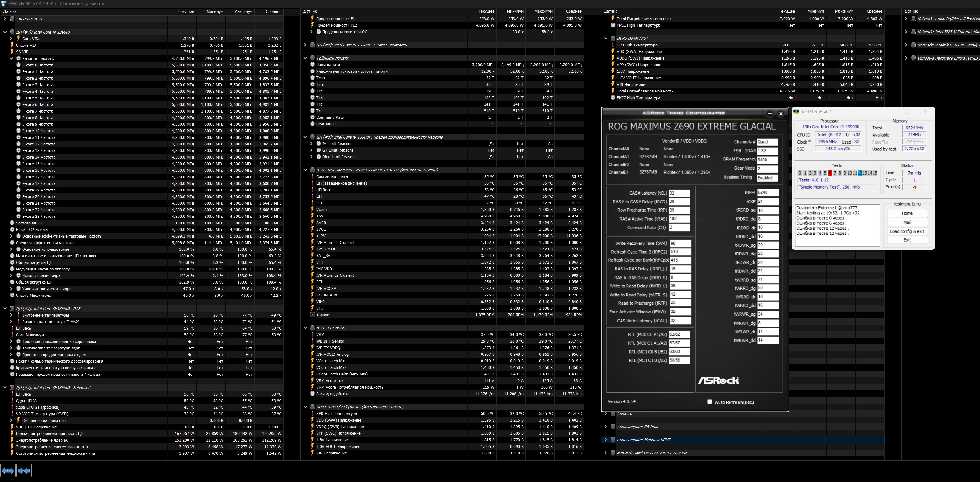Screen dimensions: 980x482
Task: Collapse the Тайминги памяти section
Action: point(305,58)
